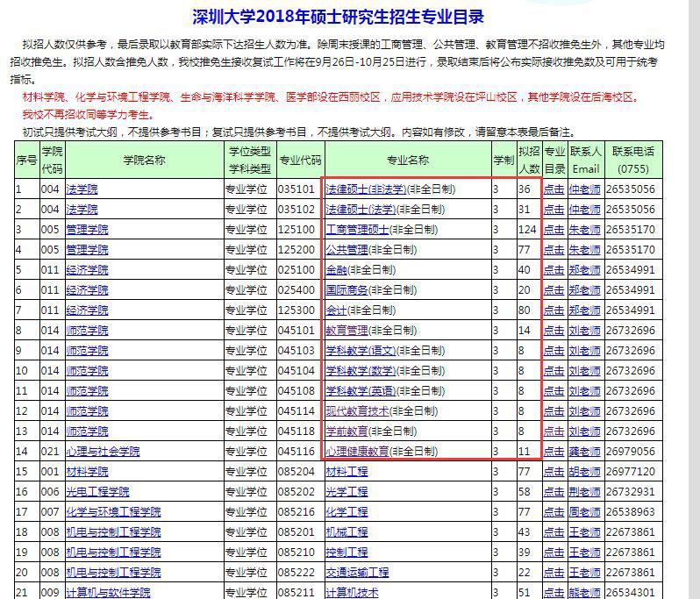Select planned enrollment value 124

click(x=527, y=230)
